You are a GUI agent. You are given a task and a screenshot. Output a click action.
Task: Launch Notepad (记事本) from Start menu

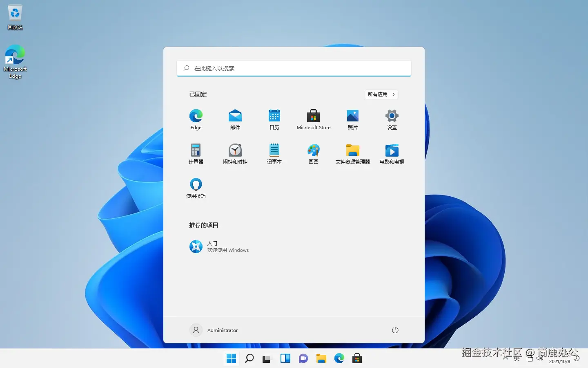point(274,154)
